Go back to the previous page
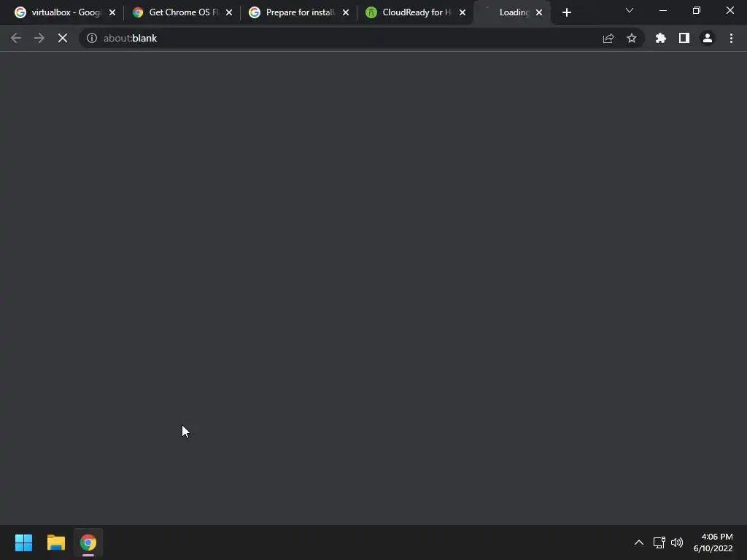This screenshot has height=560, width=747. [16, 38]
